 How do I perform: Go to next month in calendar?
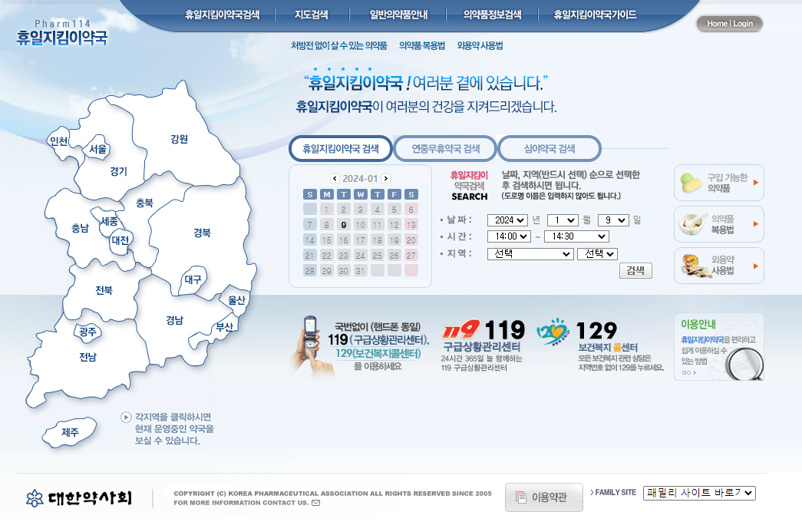click(386, 179)
